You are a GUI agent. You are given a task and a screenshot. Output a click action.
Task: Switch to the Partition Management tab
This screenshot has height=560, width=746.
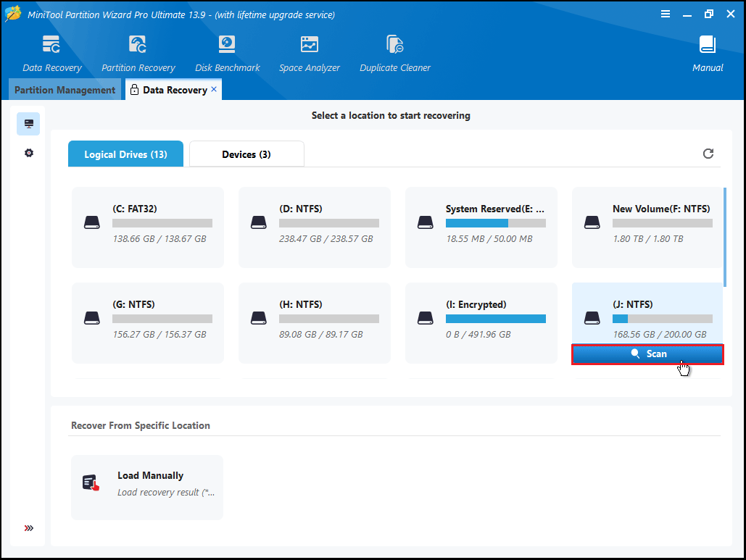point(65,90)
